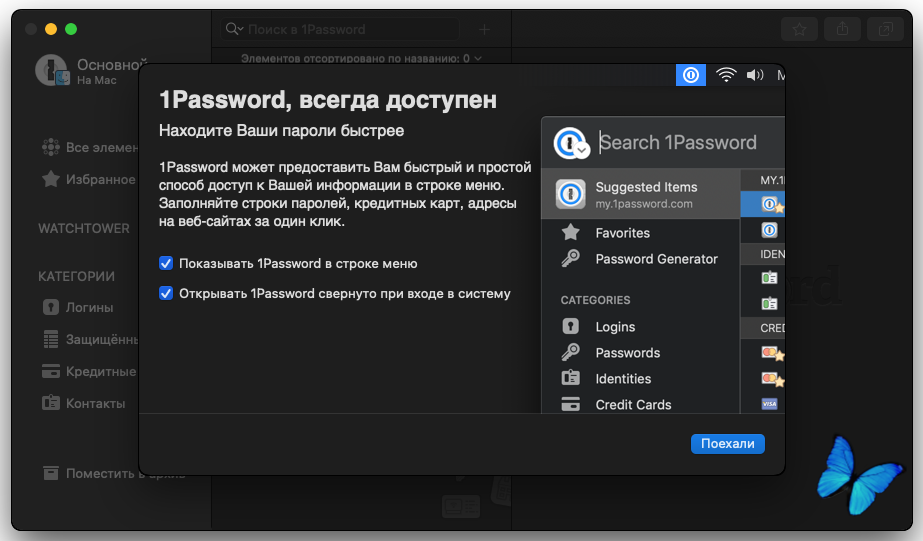Open Контакты identities category in sidebar
The width and height of the screenshot is (923, 541).
tap(84, 403)
